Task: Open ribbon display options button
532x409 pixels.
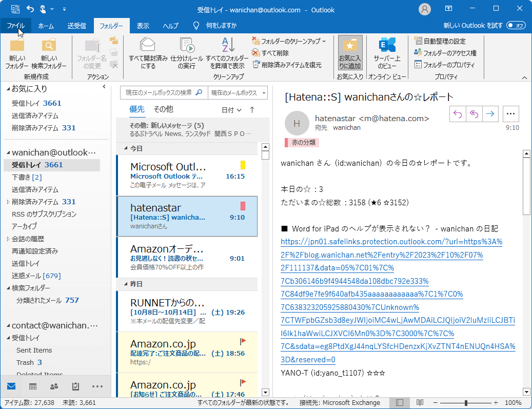Action: coord(448,9)
